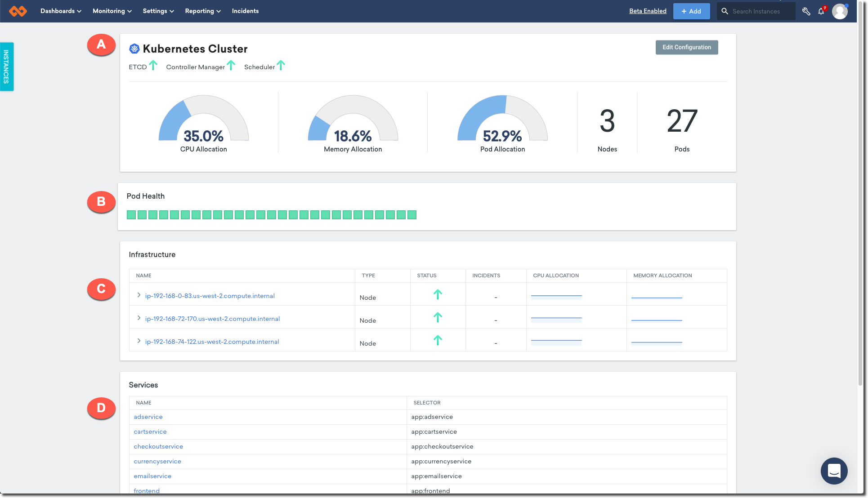
Task: Open the wrench tools icon
Action: click(x=806, y=11)
